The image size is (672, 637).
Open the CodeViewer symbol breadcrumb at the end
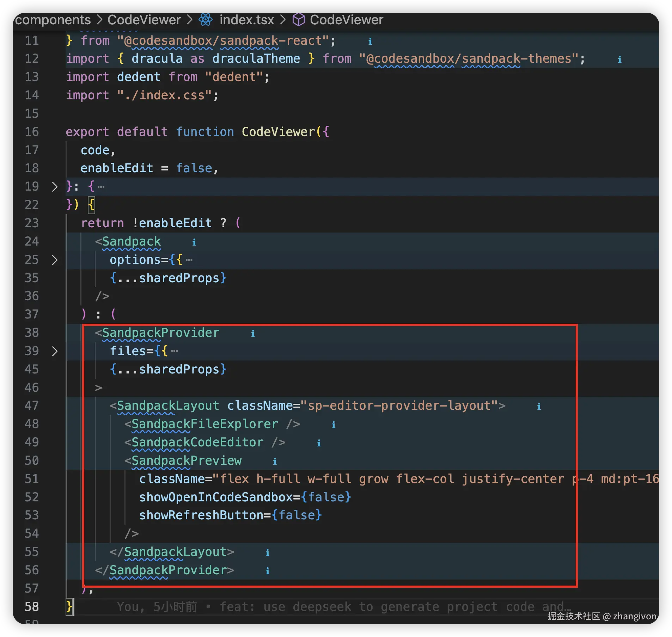(346, 20)
